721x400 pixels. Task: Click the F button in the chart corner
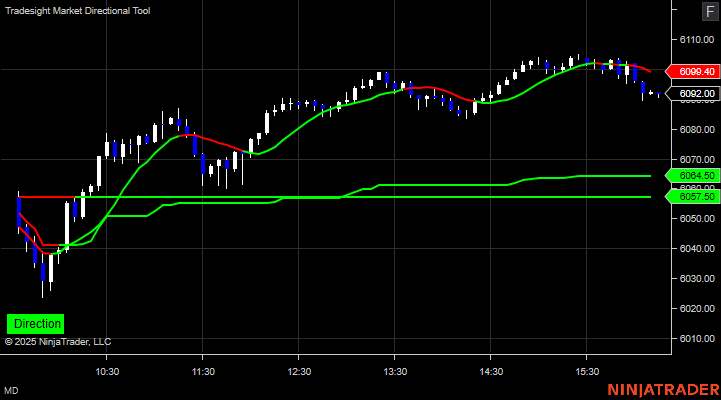pyautogui.click(x=710, y=11)
